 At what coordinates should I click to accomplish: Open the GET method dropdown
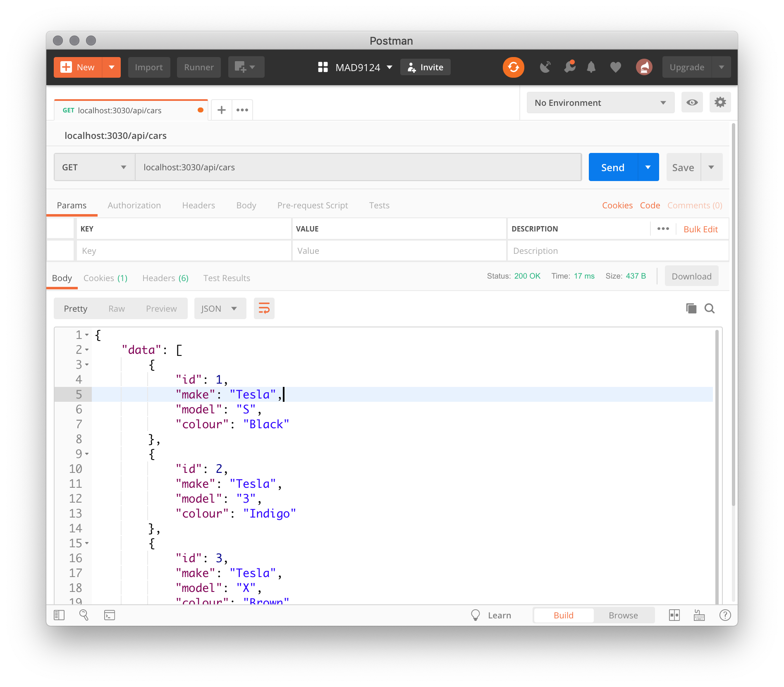94,167
